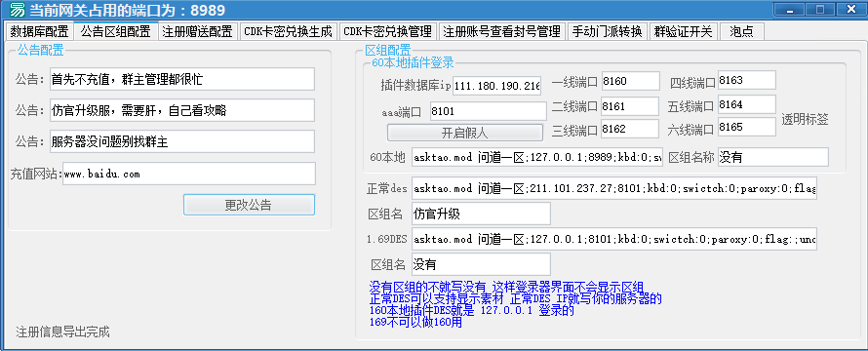Focus the 1.69DES string field
This screenshot has width=868, height=351.
coord(613,239)
